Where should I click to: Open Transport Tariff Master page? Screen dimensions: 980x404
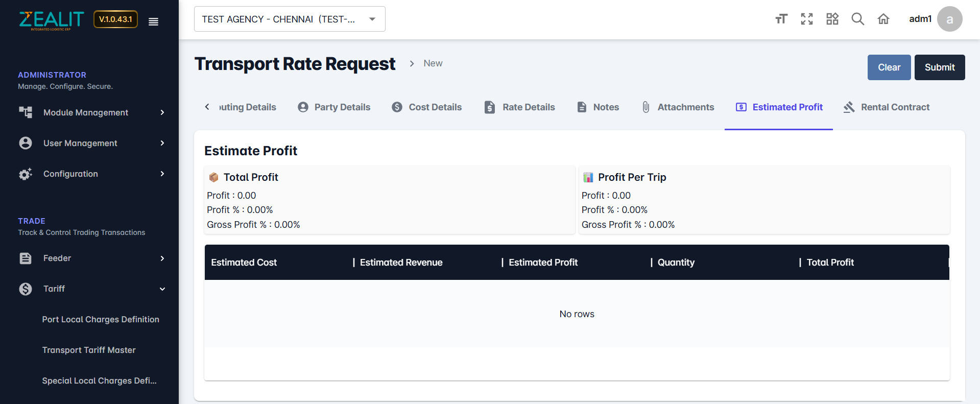pyautogui.click(x=89, y=350)
